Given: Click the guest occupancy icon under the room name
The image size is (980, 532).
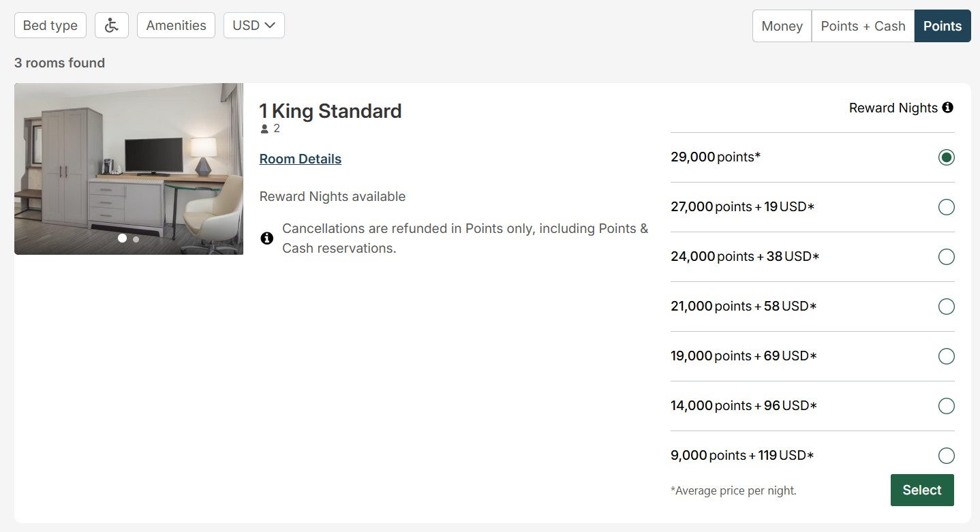Looking at the screenshot, I should (x=264, y=128).
